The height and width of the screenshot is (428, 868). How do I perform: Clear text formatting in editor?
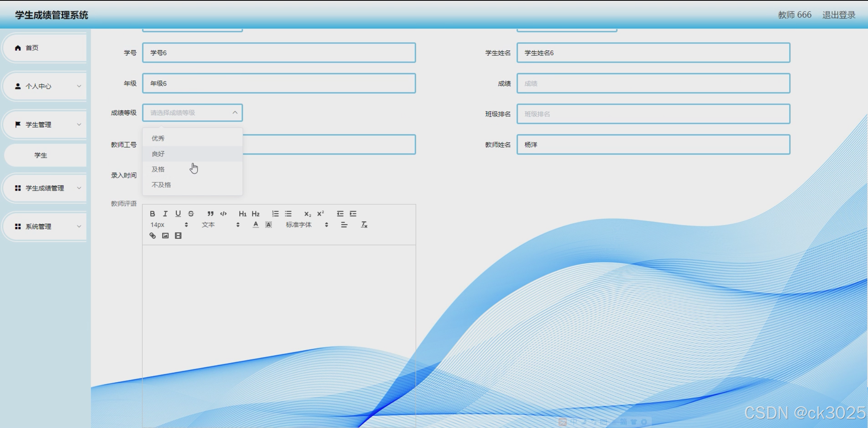click(x=364, y=225)
